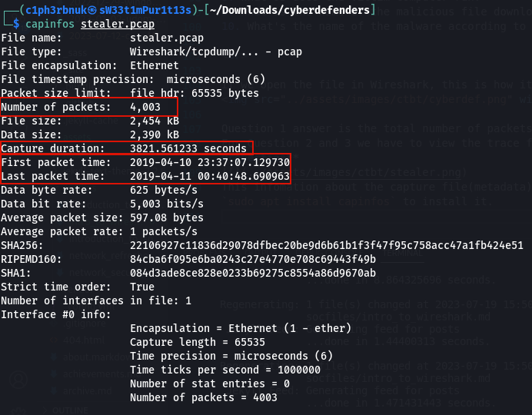The image size is (532, 415).
Task: Click the capinfos command word
Action: pos(51,24)
